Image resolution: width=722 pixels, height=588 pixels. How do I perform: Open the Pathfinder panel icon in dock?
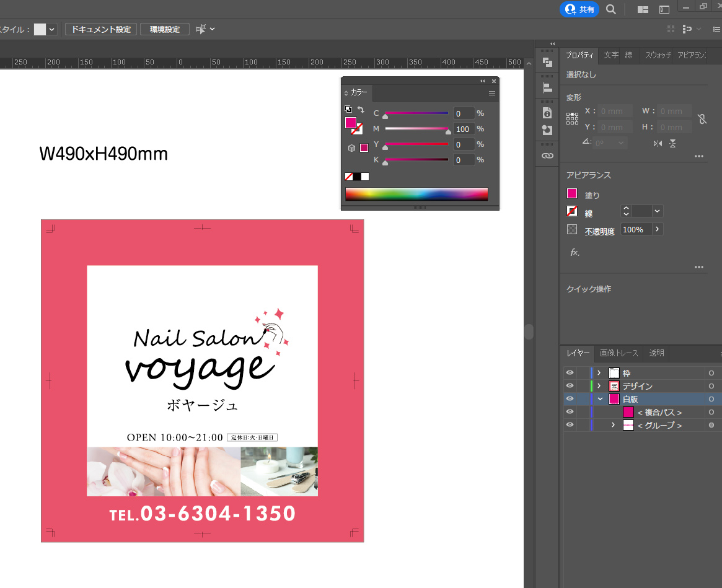[547, 62]
